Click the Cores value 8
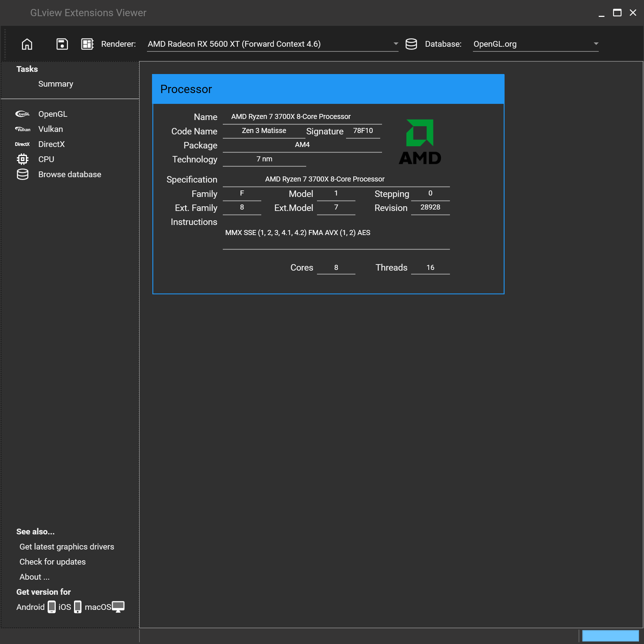The image size is (644, 644). coord(336,268)
